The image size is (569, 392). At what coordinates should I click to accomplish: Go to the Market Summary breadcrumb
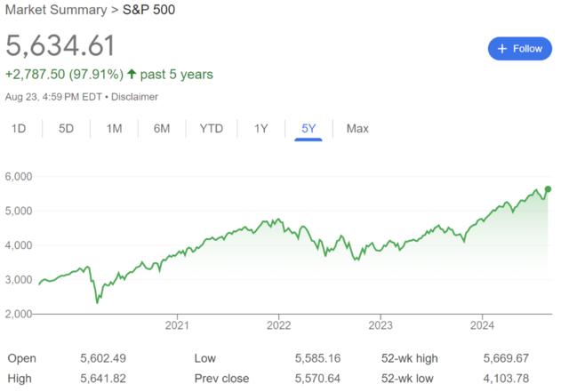point(56,10)
